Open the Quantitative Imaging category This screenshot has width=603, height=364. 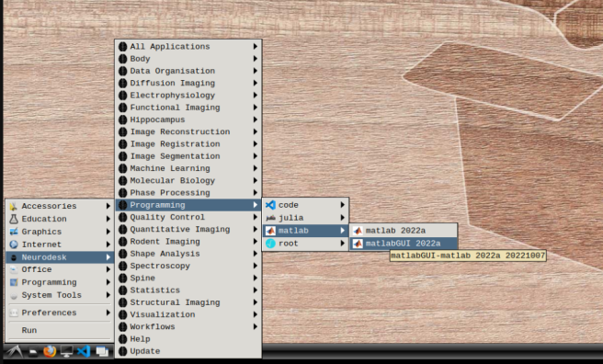188,230
